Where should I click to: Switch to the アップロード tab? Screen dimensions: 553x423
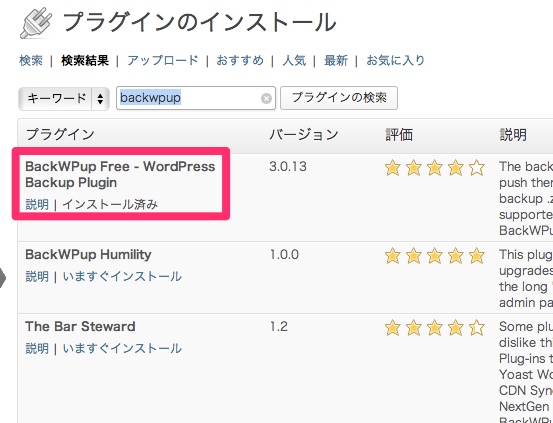point(163,60)
